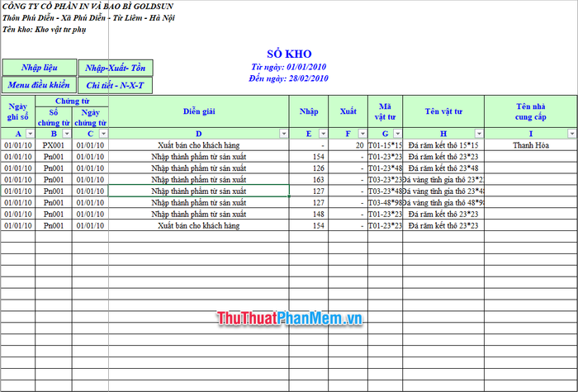The height and width of the screenshot is (392, 578).
Task: Open the filter dropdown for column B
Action: (x=67, y=134)
